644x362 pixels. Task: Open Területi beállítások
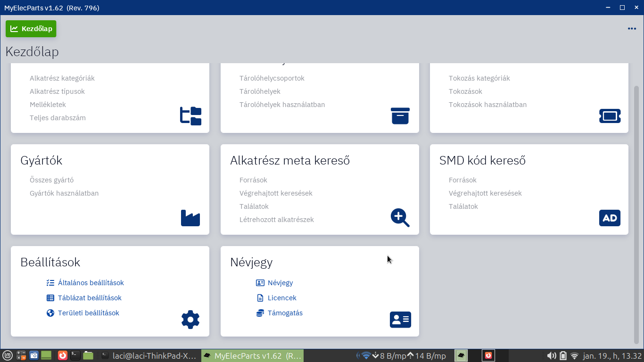(x=89, y=313)
